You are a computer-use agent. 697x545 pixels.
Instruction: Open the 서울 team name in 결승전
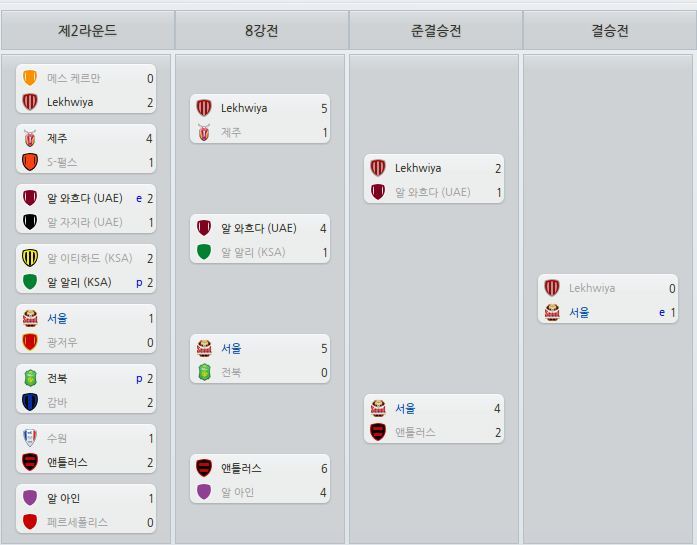[x=579, y=312]
